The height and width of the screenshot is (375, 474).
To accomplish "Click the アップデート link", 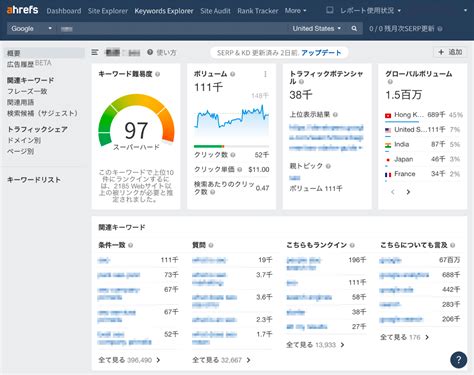I will pos(321,53).
